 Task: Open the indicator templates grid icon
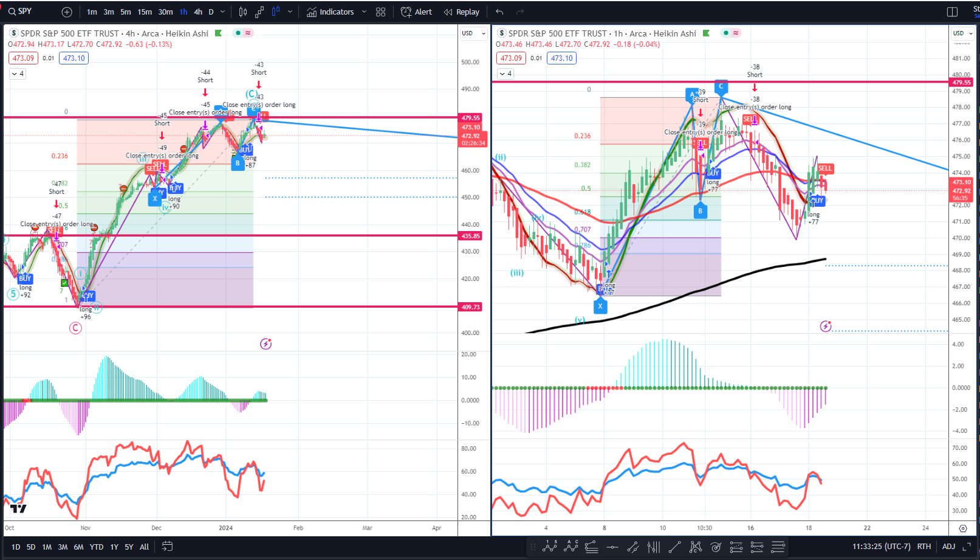click(x=381, y=12)
